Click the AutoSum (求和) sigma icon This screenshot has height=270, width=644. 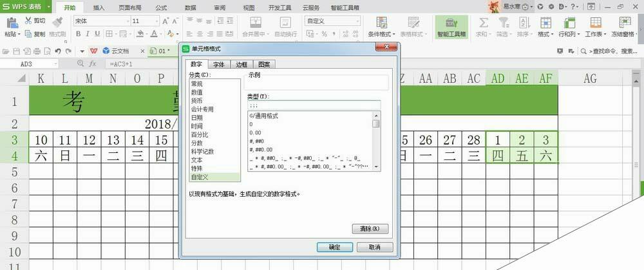pos(484,22)
